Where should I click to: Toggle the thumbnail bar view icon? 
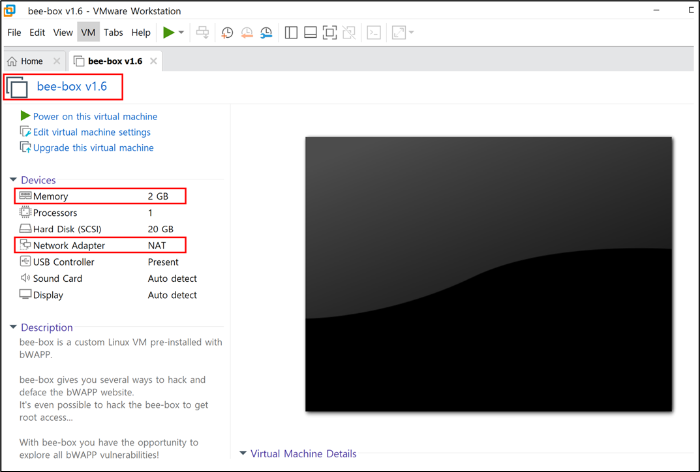click(310, 33)
